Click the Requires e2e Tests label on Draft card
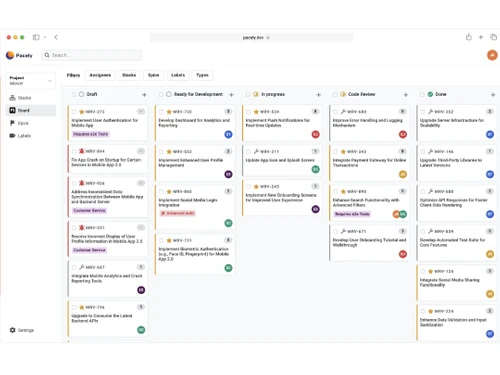This screenshot has height=375, width=500. click(91, 134)
